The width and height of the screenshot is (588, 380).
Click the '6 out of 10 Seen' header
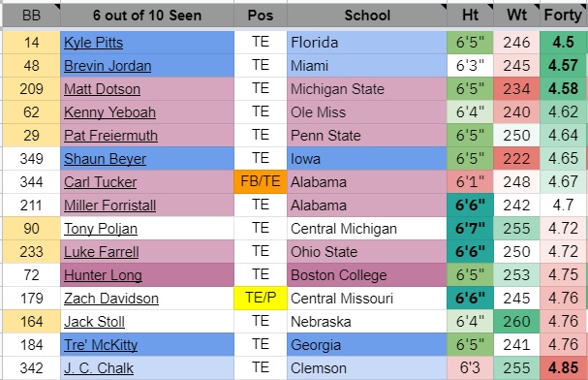click(x=147, y=15)
